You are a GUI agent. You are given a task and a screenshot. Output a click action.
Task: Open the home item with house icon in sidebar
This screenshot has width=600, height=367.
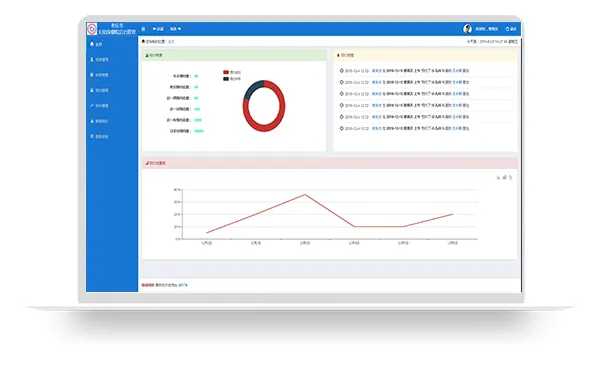pyautogui.click(x=96, y=44)
